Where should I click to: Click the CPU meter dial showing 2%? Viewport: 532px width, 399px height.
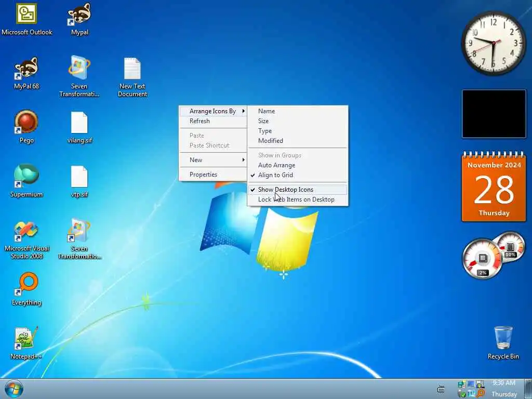click(482, 259)
